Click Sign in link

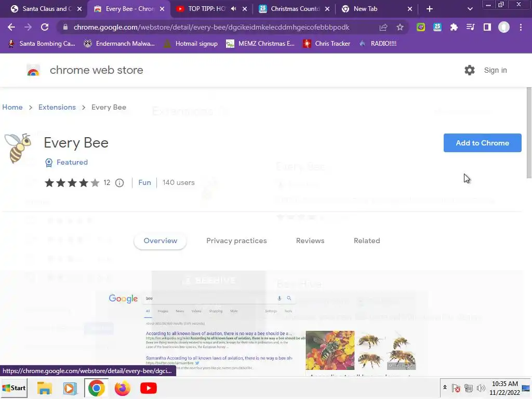tap(495, 70)
